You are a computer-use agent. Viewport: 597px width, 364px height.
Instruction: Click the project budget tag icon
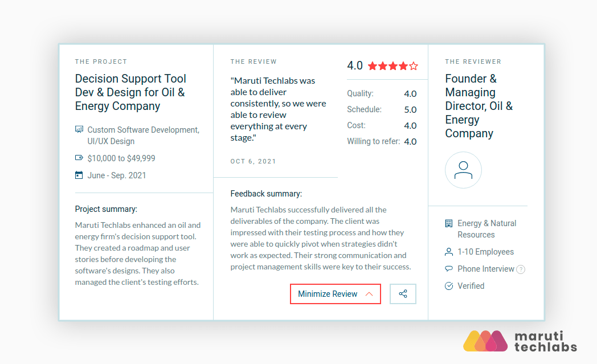coord(79,158)
